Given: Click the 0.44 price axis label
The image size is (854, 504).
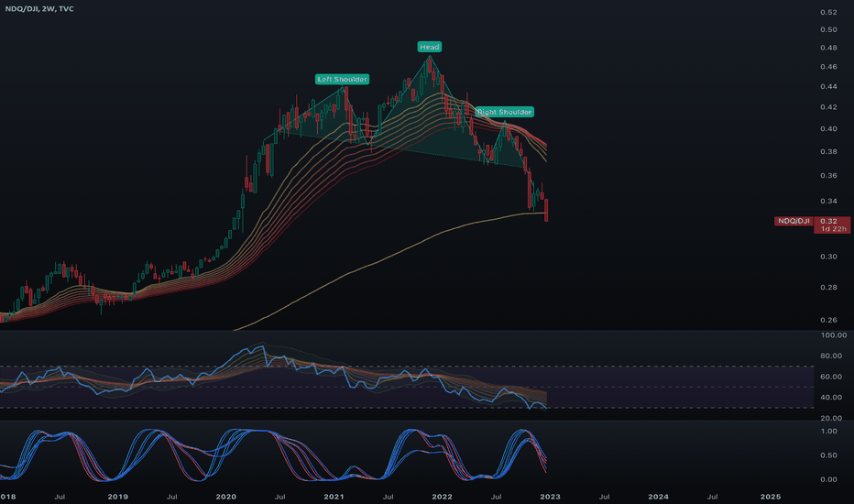Looking at the screenshot, I should [x=828, y=87].
